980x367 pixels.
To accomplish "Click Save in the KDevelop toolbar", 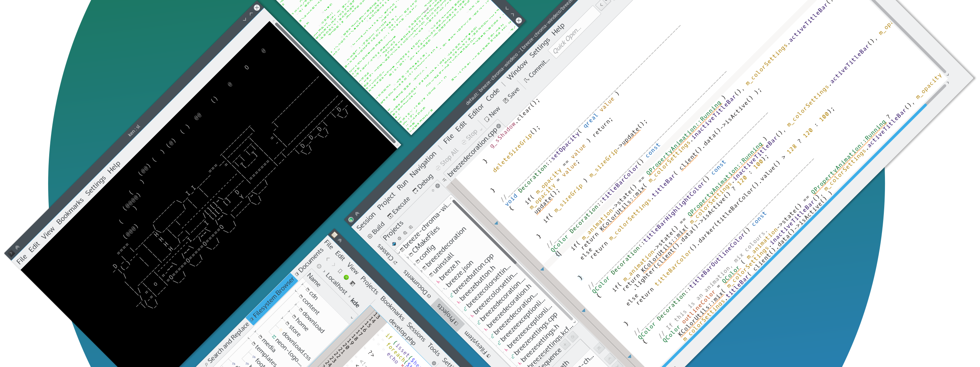I will 511,95.
